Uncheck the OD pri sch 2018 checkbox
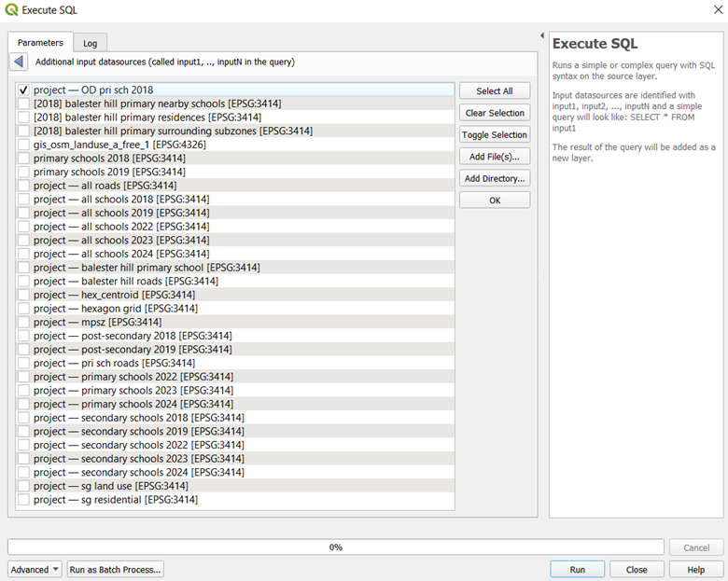The height and width of the screenshot is (581, 728). point(23,90)
